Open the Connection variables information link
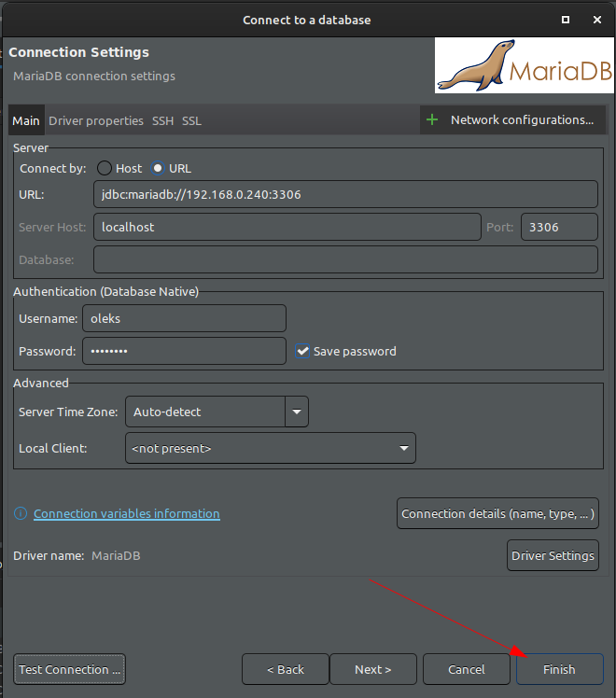Screen dimensions: 616x698 click(x=127, y=513)
